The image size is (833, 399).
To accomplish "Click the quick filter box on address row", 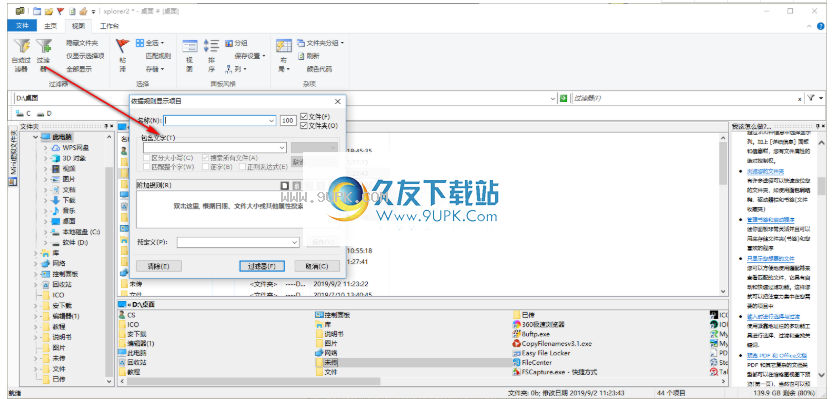I will coord(683,98).
